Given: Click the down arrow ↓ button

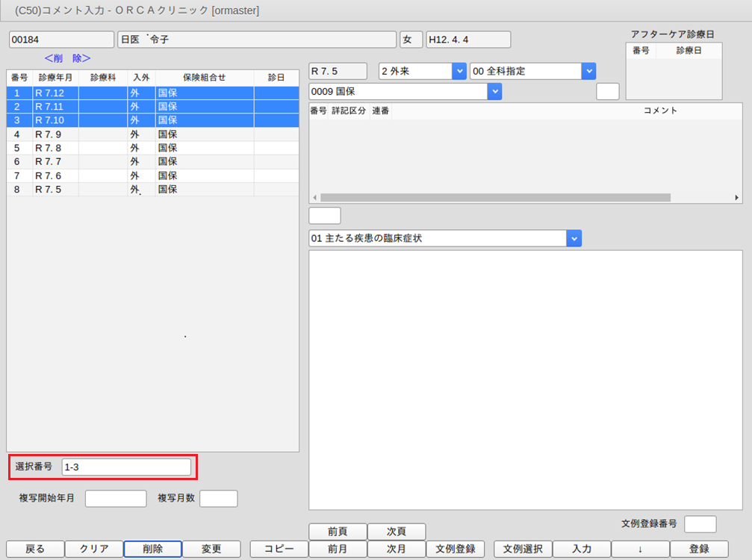Looking at the screenshot, I should [640, 549].
